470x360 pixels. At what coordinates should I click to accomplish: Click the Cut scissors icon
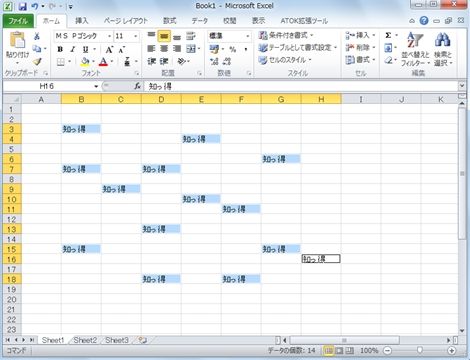point(37,36)
